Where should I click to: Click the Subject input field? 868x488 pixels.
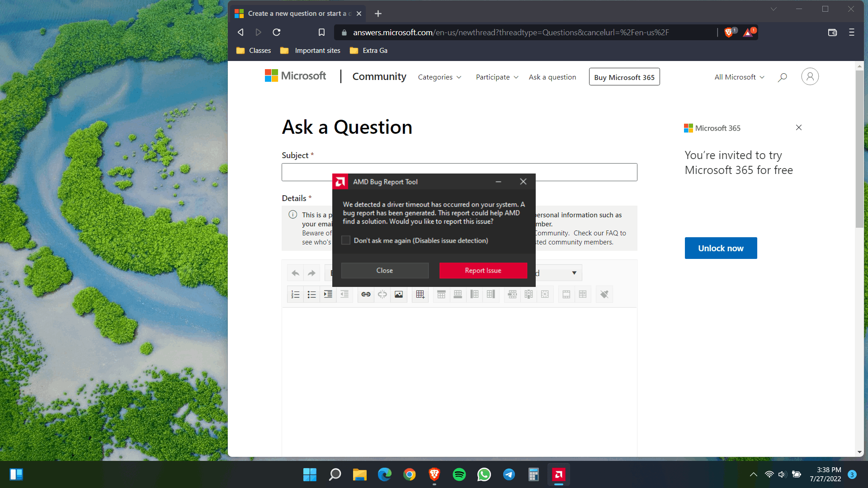(460, 172)
